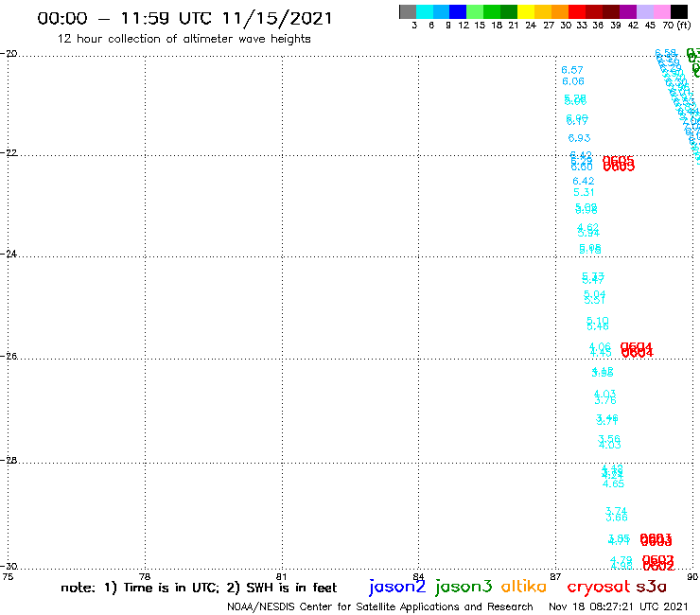Screen dimensions: 700x615
Task: Click the wave height value '4.65'
Action: tap(613, 483)
